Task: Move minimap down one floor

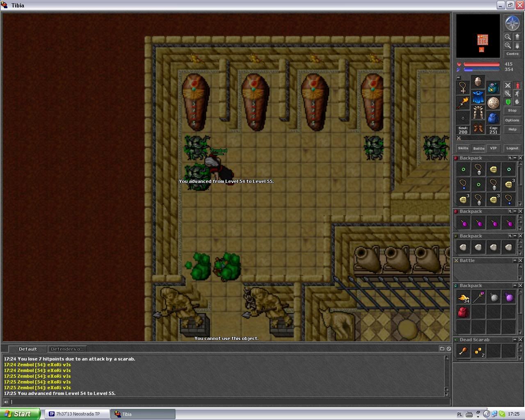Action: coord(517,46)
